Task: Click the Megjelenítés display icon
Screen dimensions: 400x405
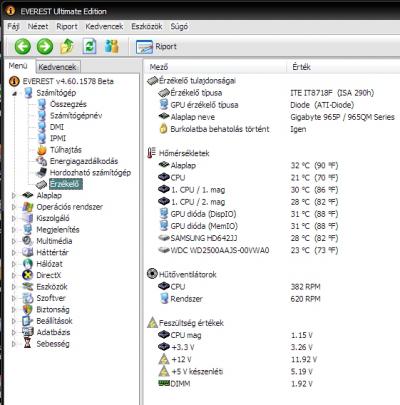Action: pyautogui.click(x=28, y=230)
